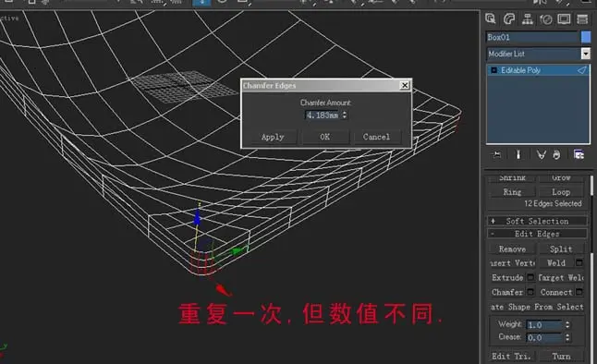Click the Extrude button
Viewport: 597px width, 364px height.
click(507, 277)
